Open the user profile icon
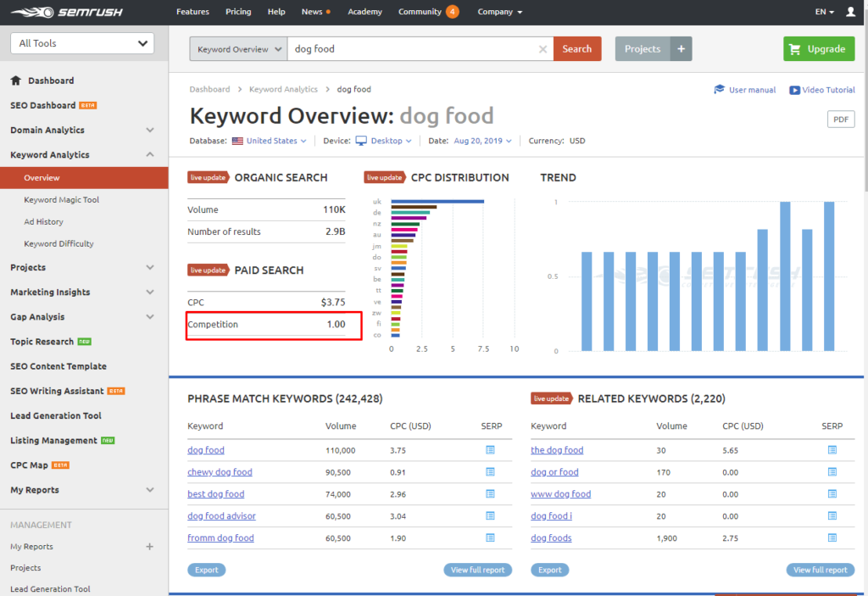The image size is (868, 596). 852,12
